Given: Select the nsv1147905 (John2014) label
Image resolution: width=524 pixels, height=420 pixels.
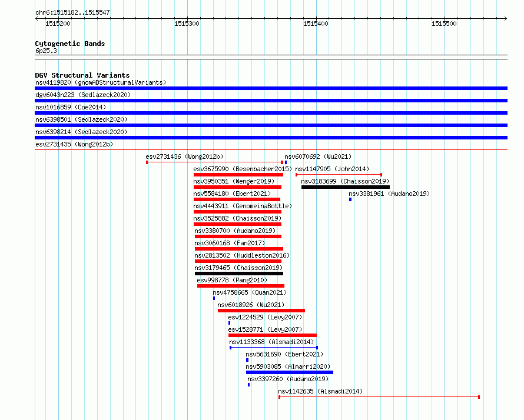Looking at the screenshot, I should click(332, 169).
